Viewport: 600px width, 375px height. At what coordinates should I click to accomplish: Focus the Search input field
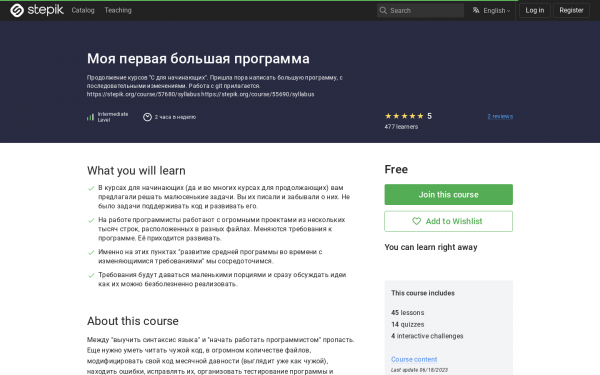[x=420, y=10]
